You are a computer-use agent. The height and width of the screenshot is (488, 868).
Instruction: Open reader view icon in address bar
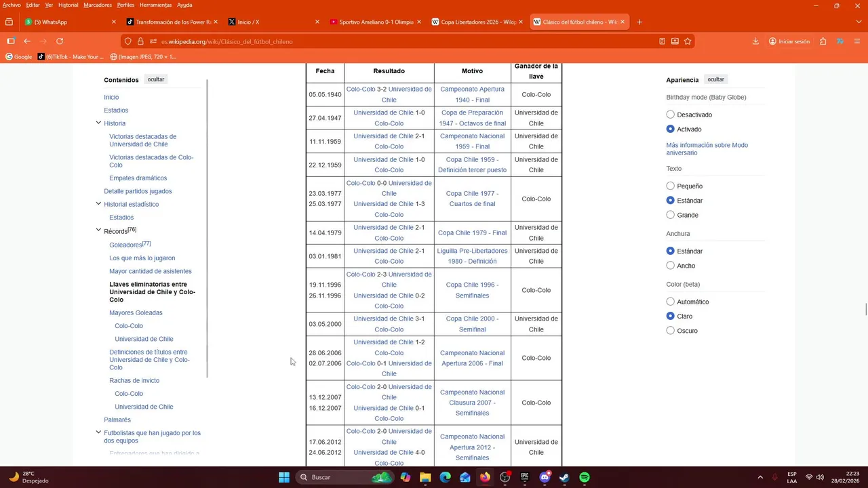[662, 41]
